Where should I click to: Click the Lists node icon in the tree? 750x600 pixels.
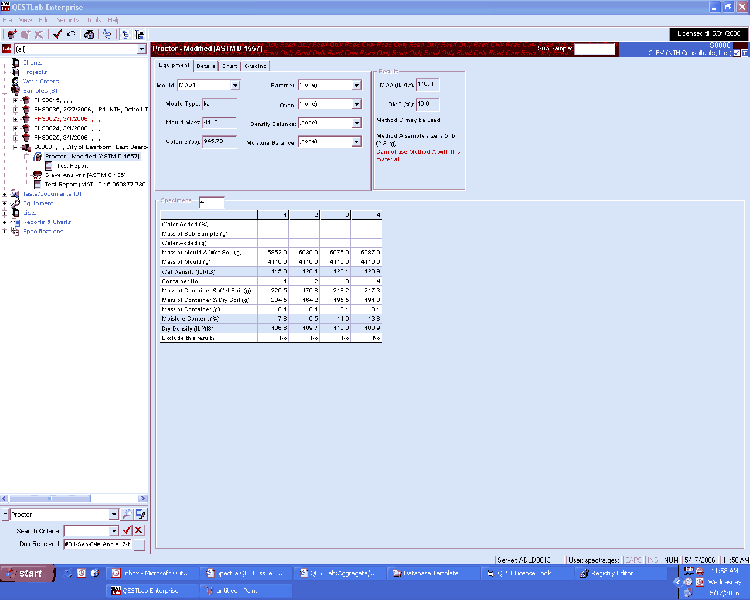(16, 212)
